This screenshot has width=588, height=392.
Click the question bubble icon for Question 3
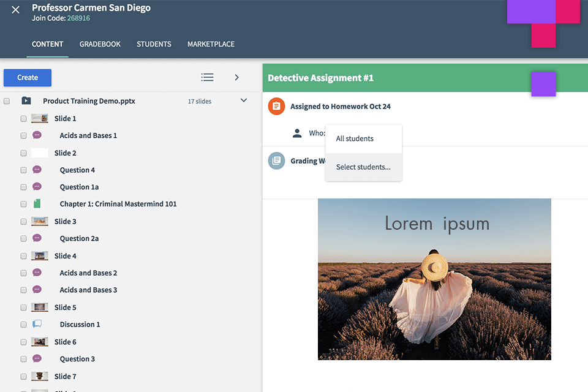pyautogui.click(x=37, y=358)
